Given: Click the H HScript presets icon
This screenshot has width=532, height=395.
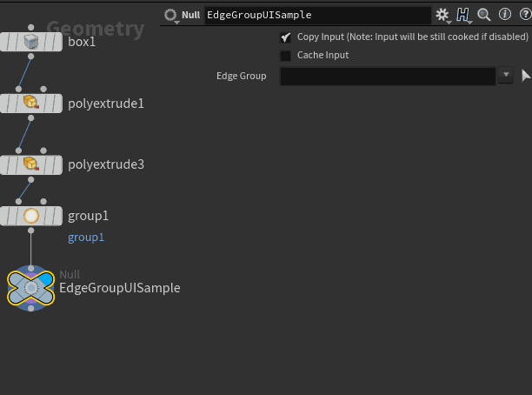Looking at the screenshot, I should 462,15.
